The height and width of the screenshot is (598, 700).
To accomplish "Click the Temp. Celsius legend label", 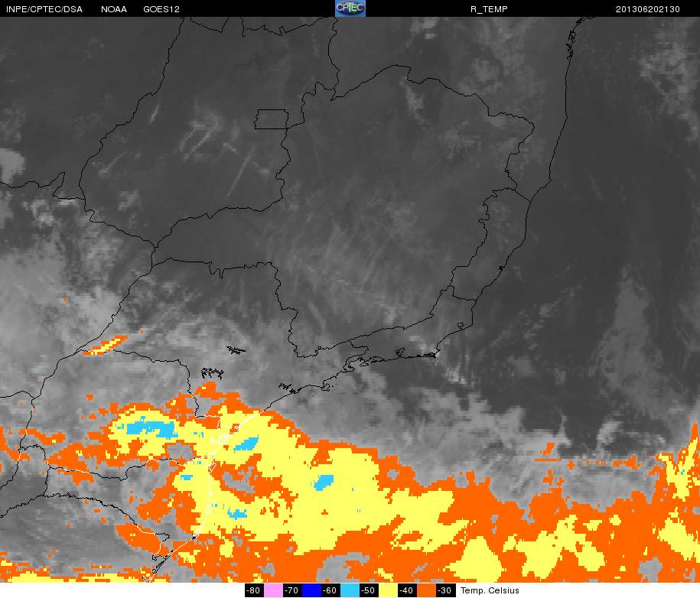I will pos(490,590).
